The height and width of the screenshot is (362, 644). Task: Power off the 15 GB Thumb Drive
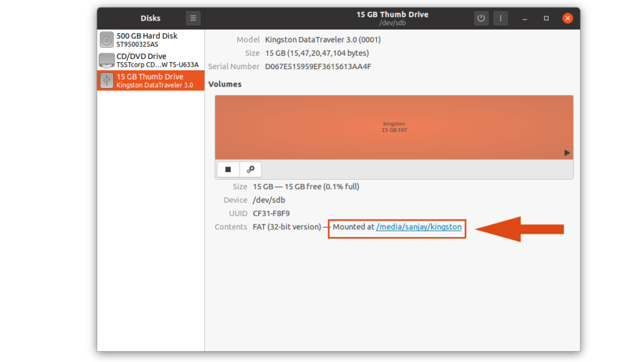(x=480, y=18)
